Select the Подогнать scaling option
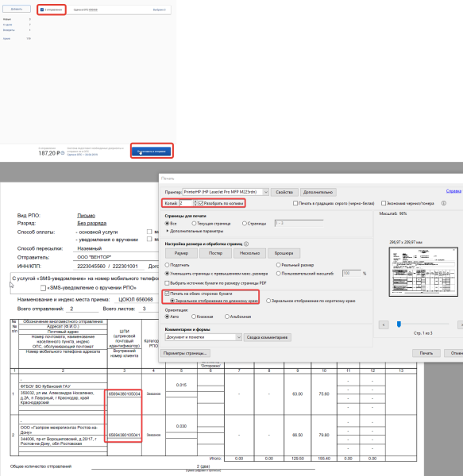Image resolution: width=463 pixels, height=476 pixels. (167, 265)
